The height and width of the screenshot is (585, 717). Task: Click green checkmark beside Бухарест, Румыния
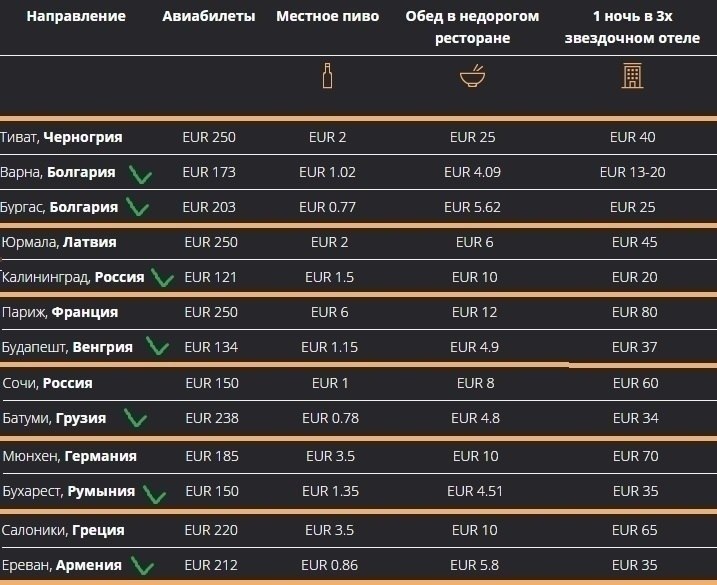[x=153, y=493]
